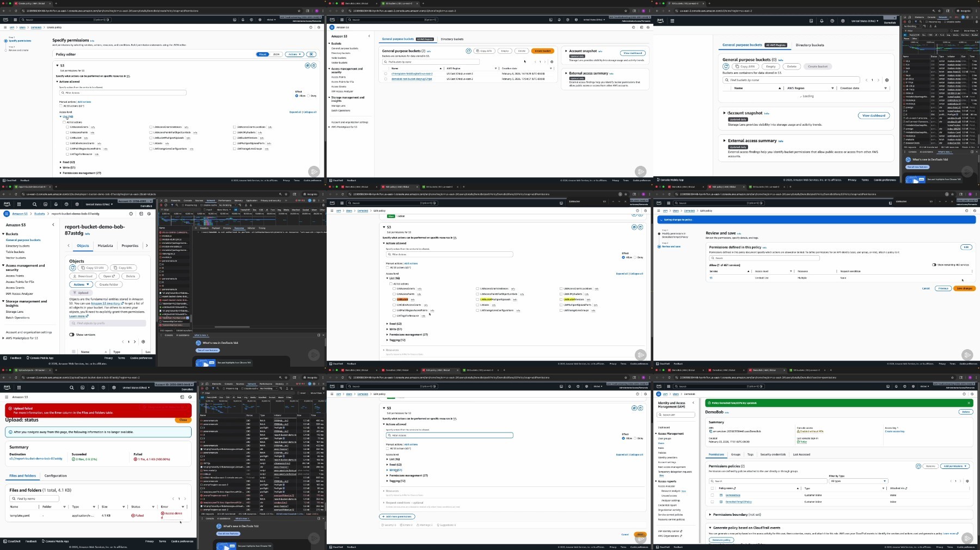Open the Add permissions dropdown on DemoBob page
Image resolution: width=980 pixels, height=550 pixels.
pyautogui.click(x=955, y=466)
